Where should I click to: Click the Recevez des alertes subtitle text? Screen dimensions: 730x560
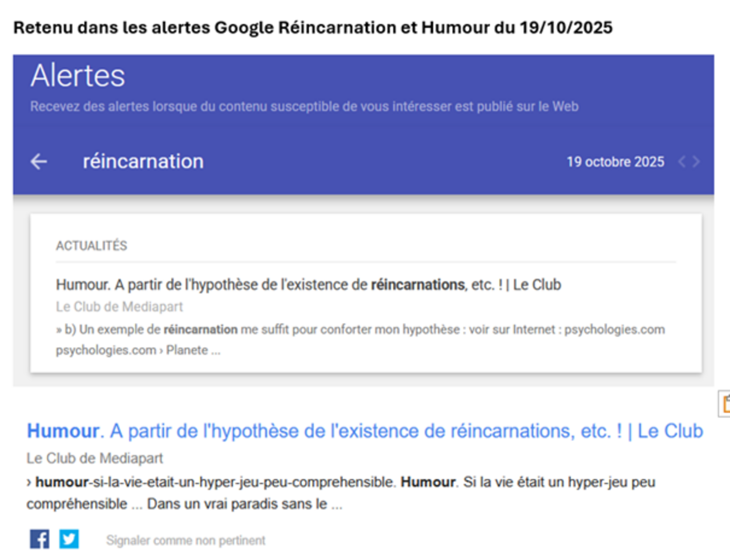[304, 107]
